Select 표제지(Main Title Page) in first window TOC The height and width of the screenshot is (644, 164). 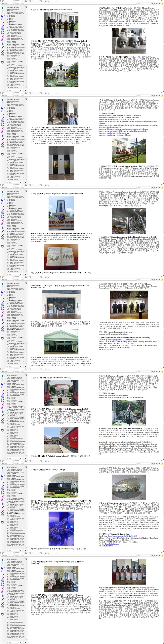tap(13, 8)
